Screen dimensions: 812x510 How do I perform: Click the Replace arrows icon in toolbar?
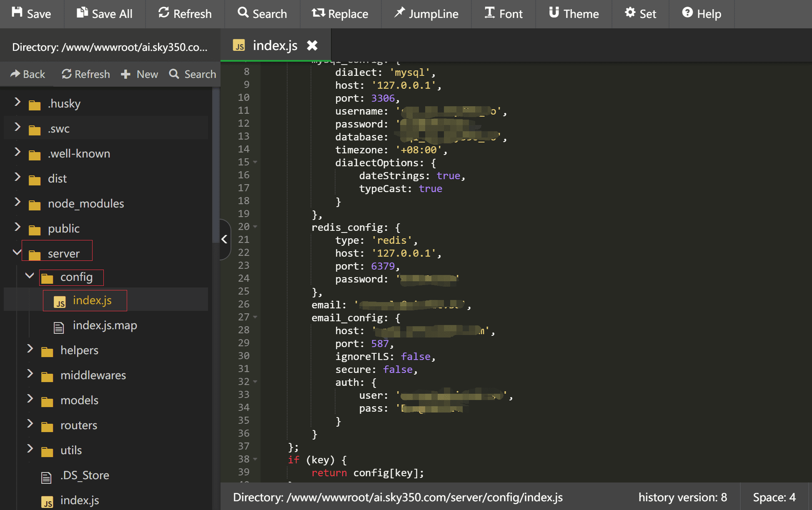click(x=318, y=13)
